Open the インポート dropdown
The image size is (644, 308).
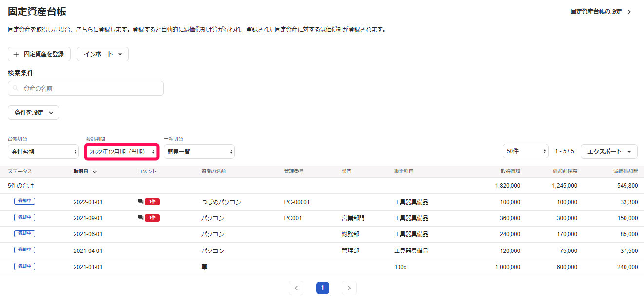pyautogui.click(x=103, y=54)
